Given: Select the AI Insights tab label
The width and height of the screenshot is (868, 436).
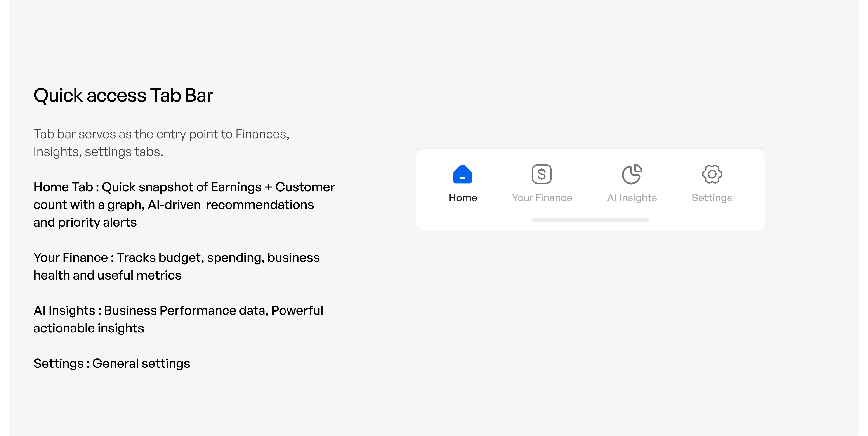Looking at the screenshot, I should tap(632, 198).
